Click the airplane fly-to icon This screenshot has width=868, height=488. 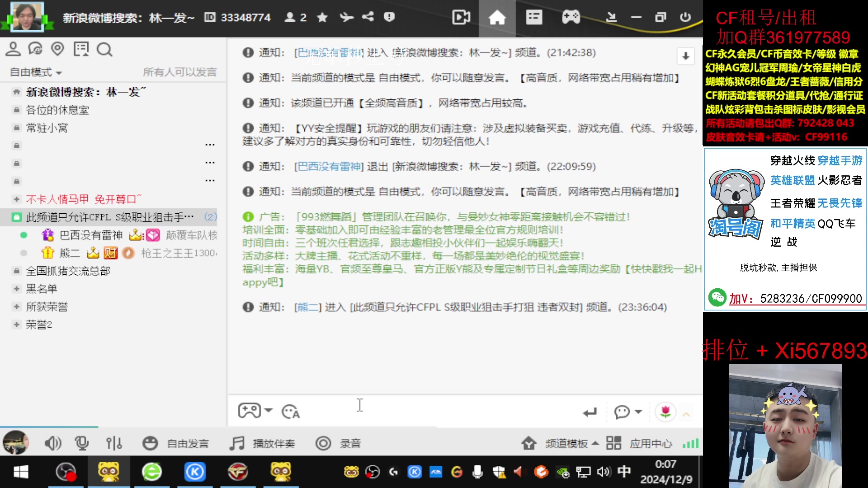(346, 17)
